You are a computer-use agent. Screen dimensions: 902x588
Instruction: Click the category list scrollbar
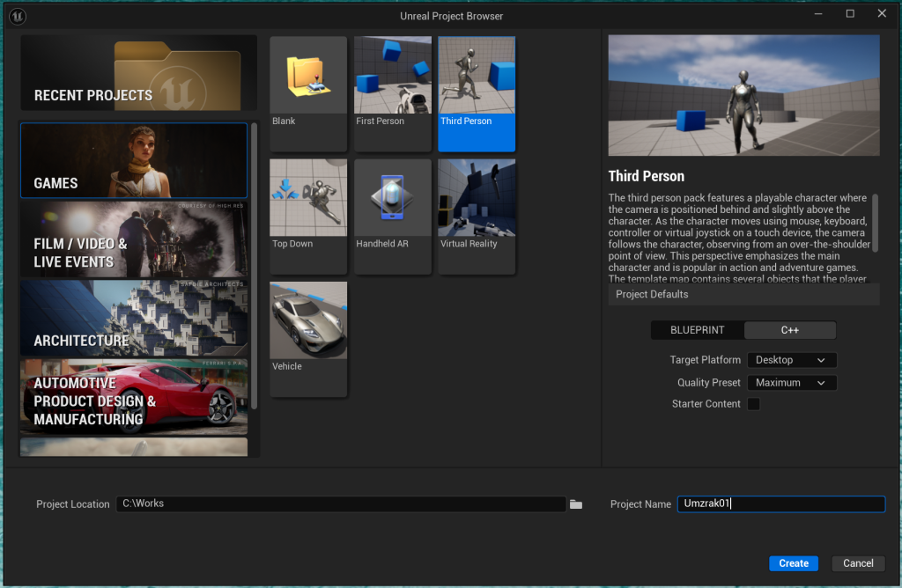(254, 266)
